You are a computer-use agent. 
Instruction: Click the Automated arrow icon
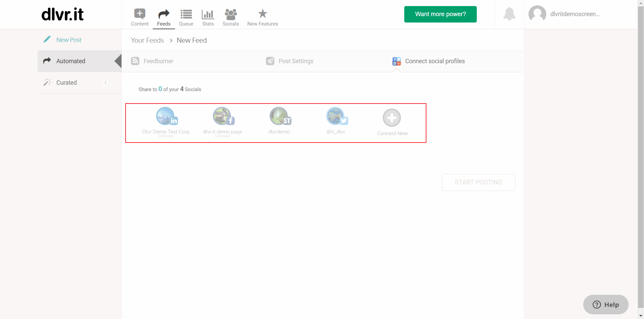click(47, 61)
